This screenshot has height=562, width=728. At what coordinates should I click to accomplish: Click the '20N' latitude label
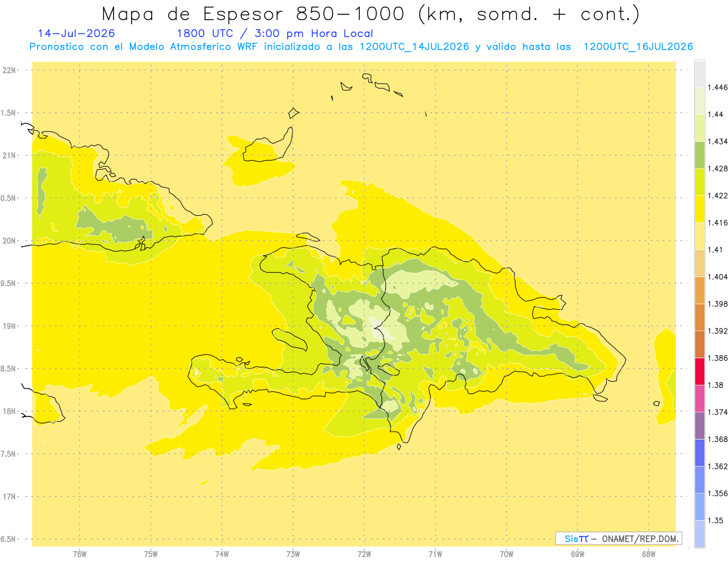click(x=10, y=241)
